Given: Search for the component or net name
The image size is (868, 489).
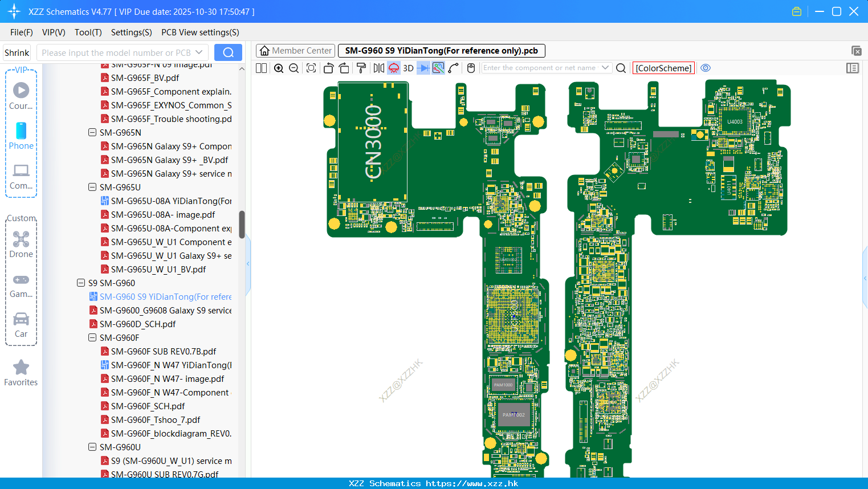Looking at the screenshot, I should point(621,68).
